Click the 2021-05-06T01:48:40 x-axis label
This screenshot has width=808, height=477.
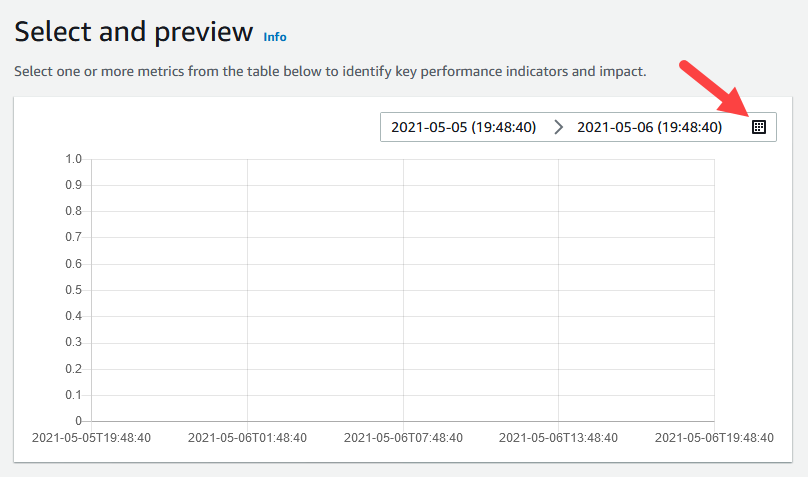click(x=247, y=438)
